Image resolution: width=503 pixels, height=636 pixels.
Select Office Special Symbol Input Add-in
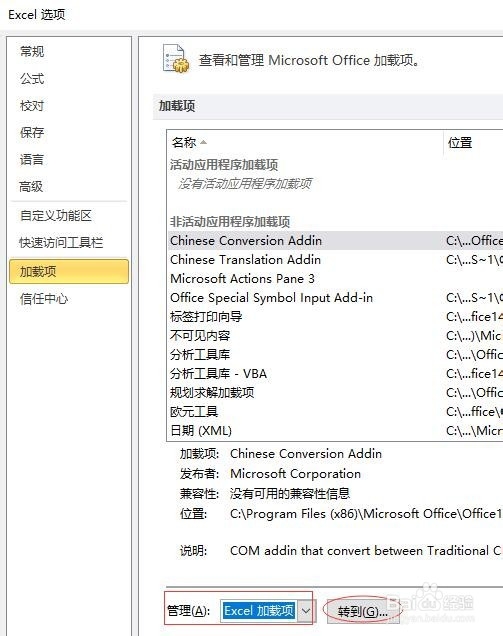pyautogui.click(x=335, y=298)
